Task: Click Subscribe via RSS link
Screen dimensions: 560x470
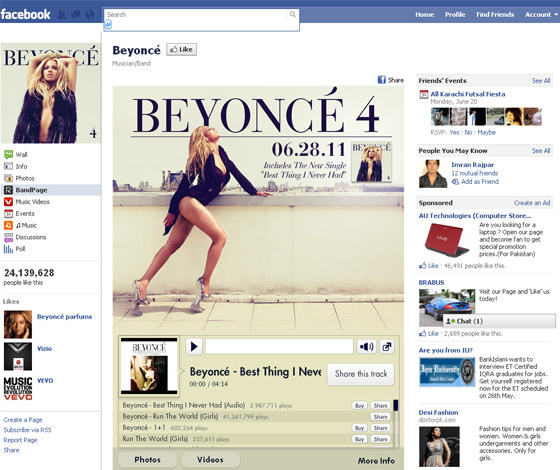Action: pyautogui.click(x=27, y=430)
